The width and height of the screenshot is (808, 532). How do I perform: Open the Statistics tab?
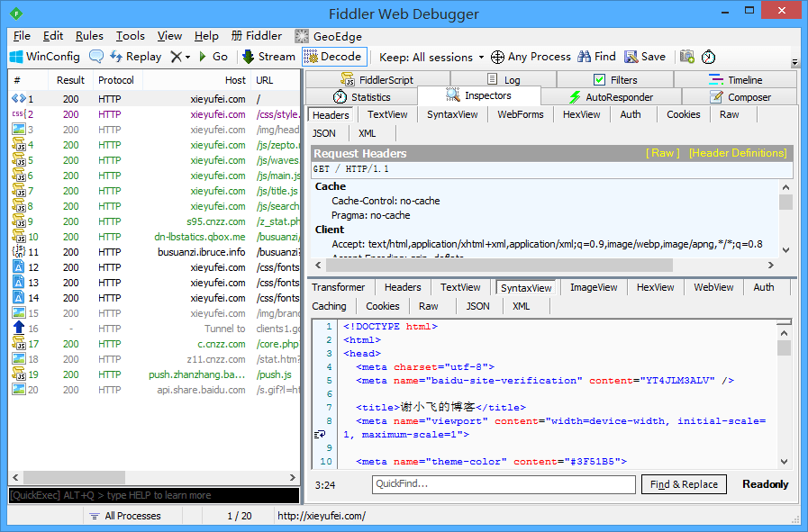362,97
